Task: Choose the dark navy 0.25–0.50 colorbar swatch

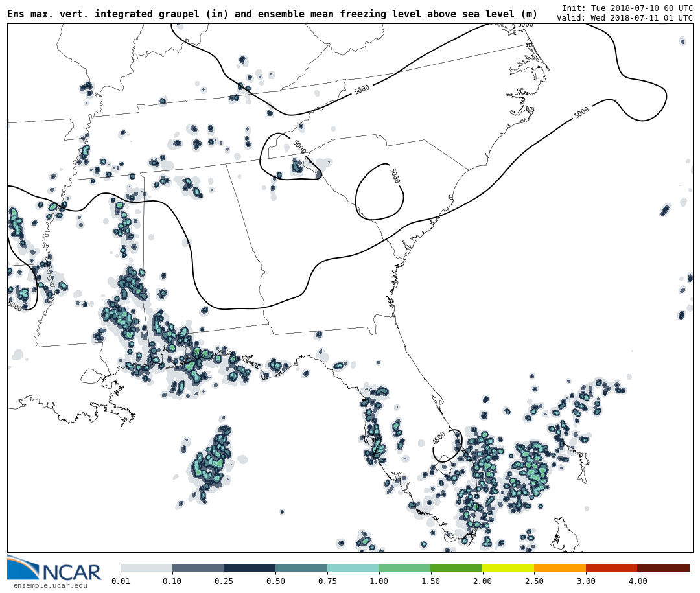Action: [250, 568]
